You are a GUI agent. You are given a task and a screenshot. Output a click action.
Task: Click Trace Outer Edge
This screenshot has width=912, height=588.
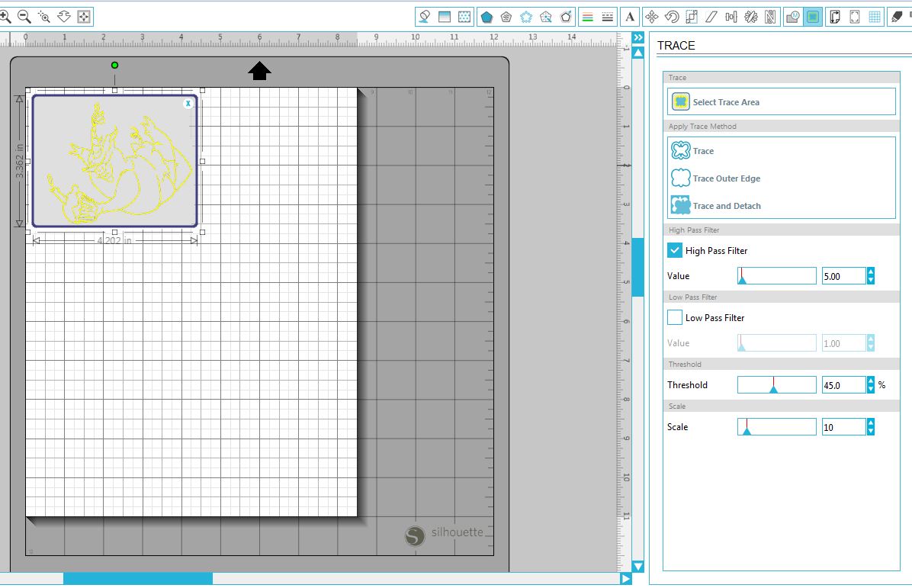725,178
